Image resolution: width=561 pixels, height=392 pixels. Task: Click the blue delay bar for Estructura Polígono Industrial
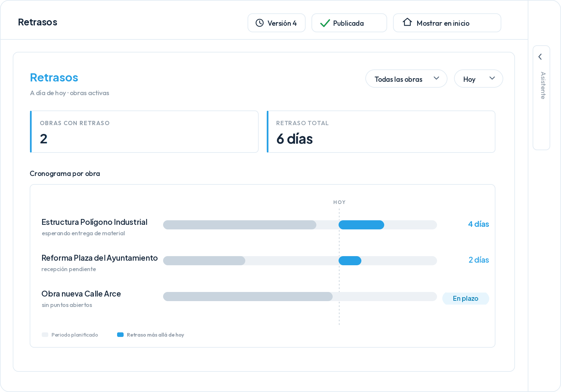[361, 225]
